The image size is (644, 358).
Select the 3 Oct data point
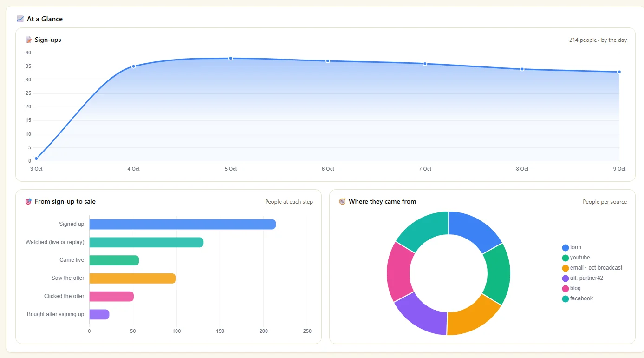click(36, 159)
